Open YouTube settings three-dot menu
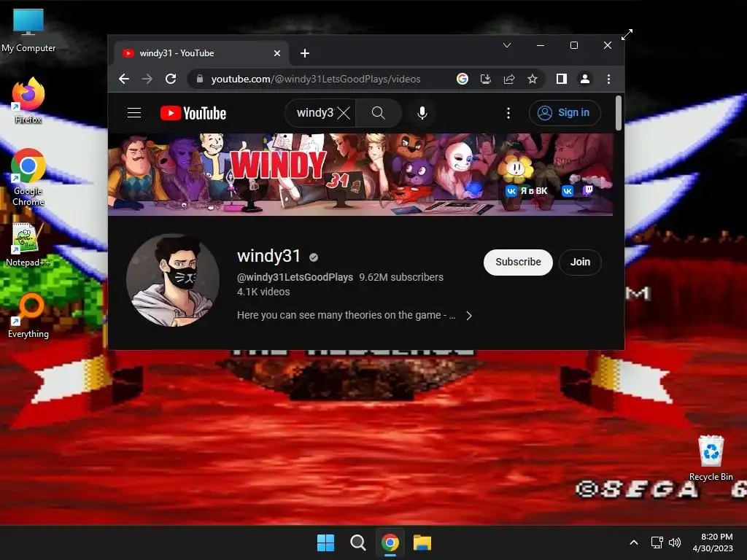 508,113
